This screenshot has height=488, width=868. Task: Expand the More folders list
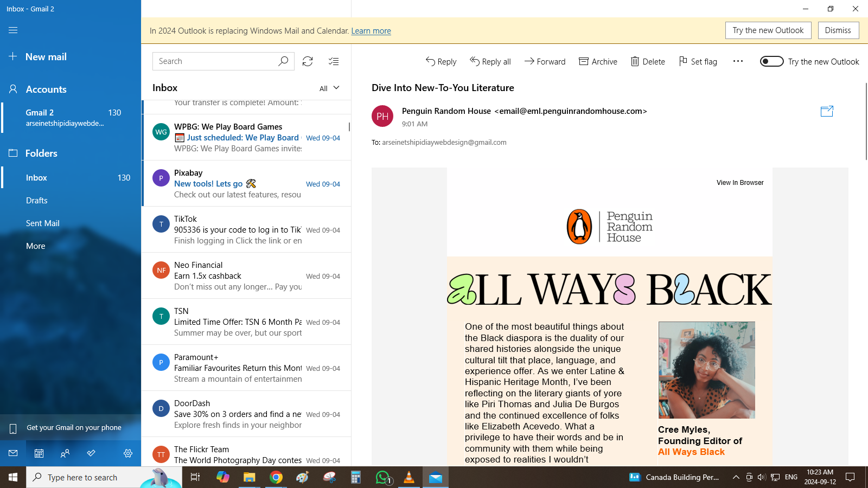[36, 246]
